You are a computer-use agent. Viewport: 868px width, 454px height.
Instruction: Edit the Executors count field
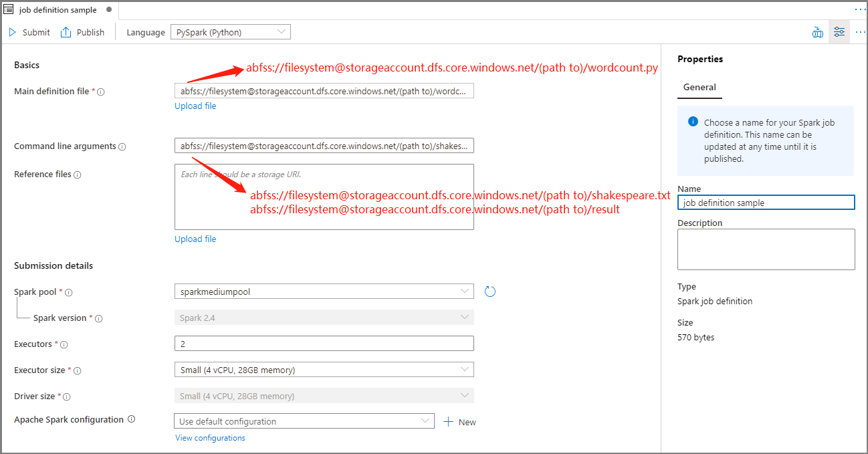click(324, 343)
